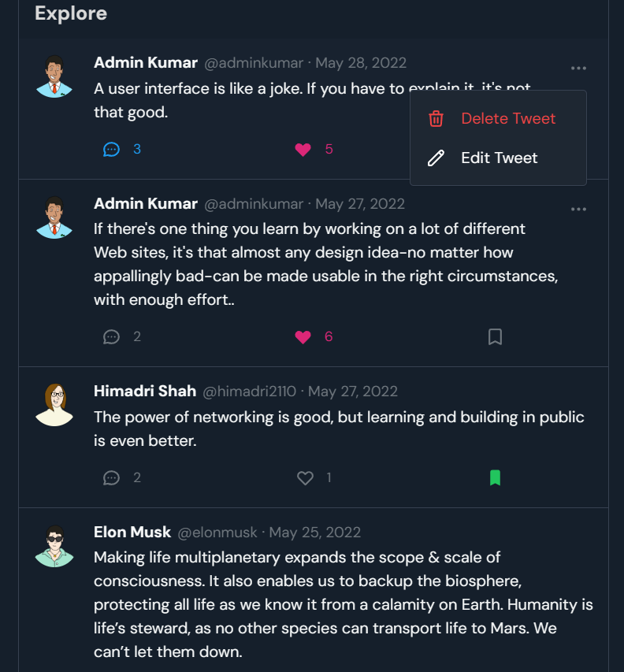Open the comment icon with 2 replies under Admin Kumar
Viewport: 624px width, 672px height.
click(111, 337)
